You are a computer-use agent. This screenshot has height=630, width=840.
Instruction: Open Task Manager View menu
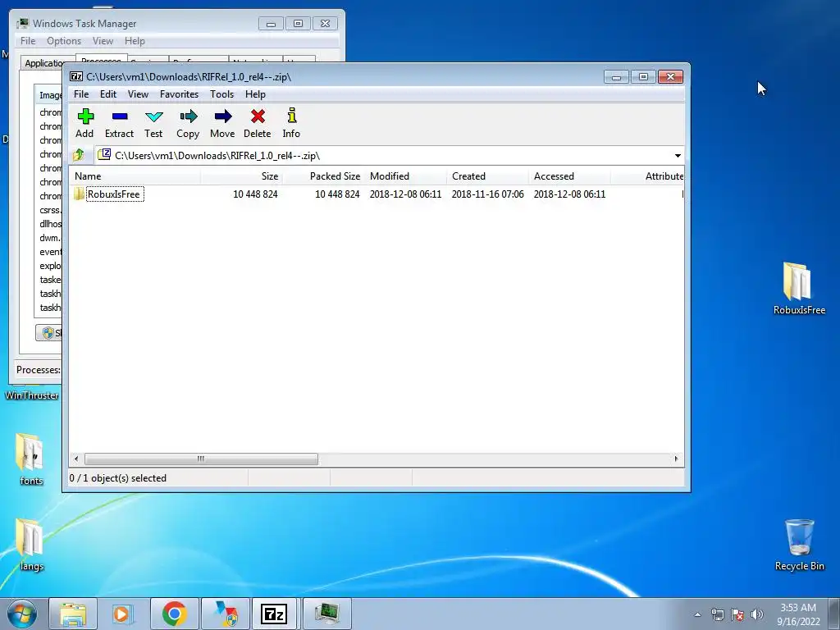pyautogui.click(x=103, y=41)
